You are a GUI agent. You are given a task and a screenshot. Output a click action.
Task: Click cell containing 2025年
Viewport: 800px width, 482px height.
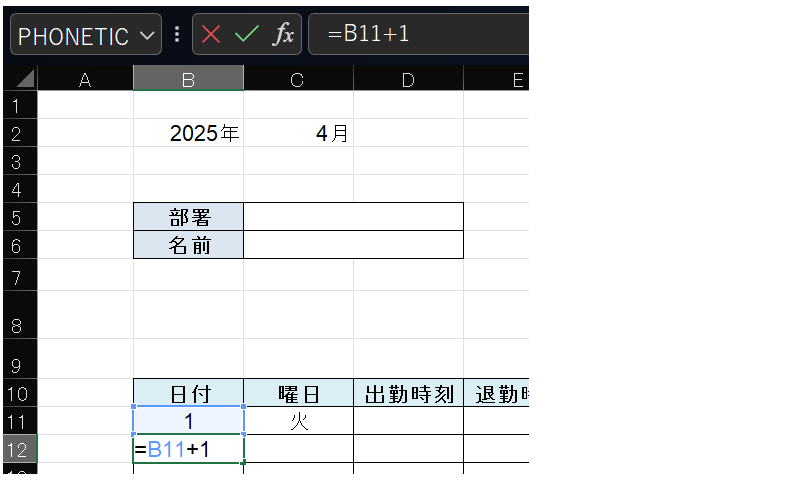click(x=190, y=133)
